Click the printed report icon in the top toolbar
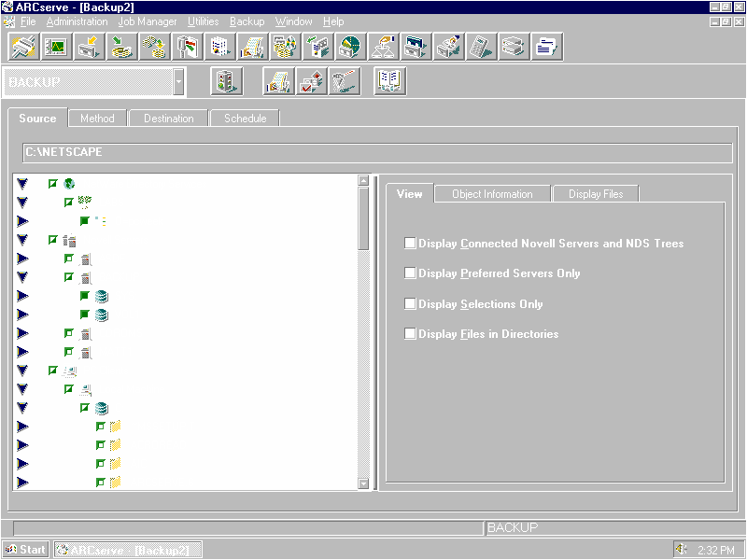747x560 pixels. tap(252, 47)
